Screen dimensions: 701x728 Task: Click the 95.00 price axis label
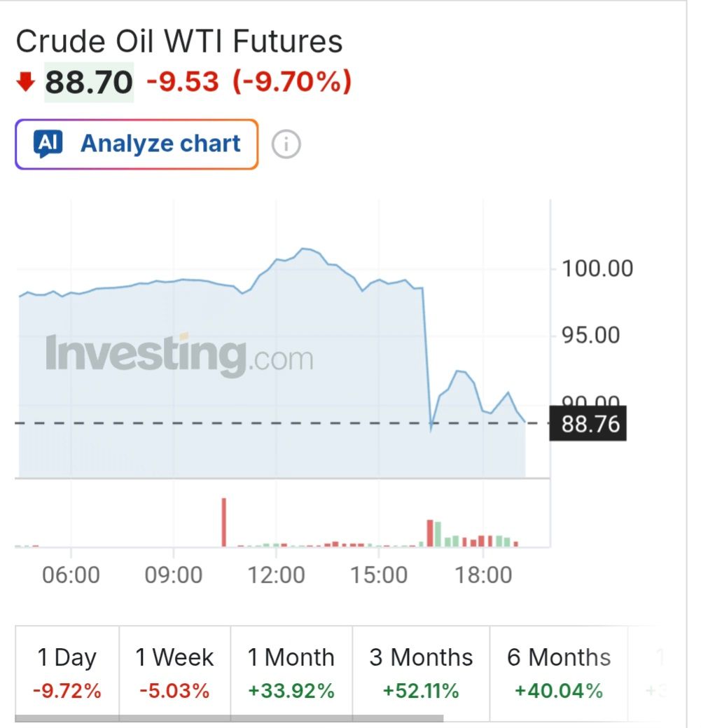(590, 335)
